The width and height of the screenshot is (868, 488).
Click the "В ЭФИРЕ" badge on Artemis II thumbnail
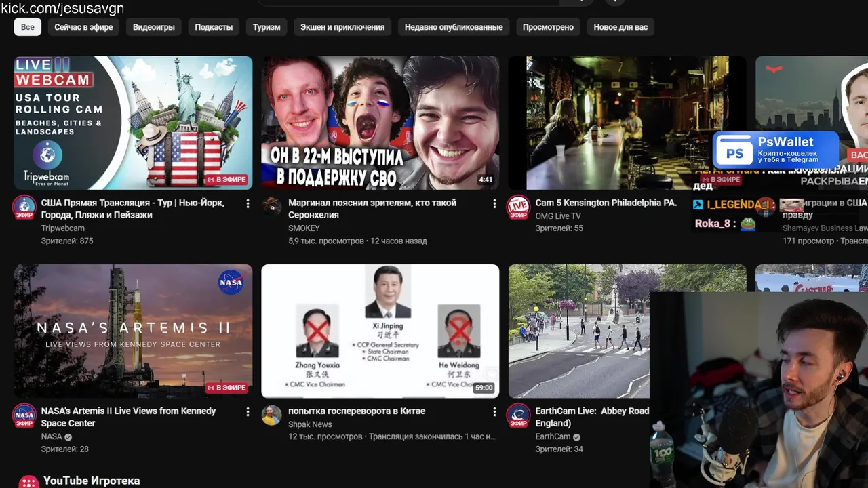(x=226, y=388)
